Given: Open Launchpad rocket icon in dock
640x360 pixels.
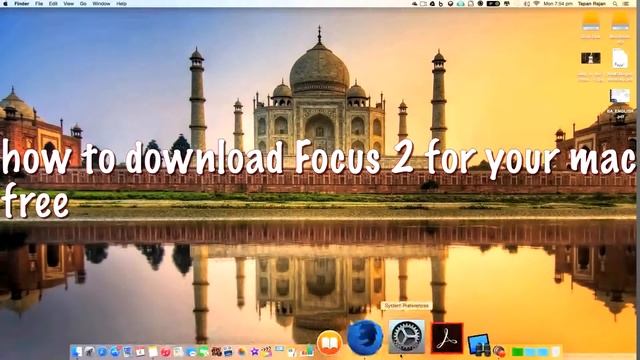Looking at the screenshot, I should tap(89, 351).
